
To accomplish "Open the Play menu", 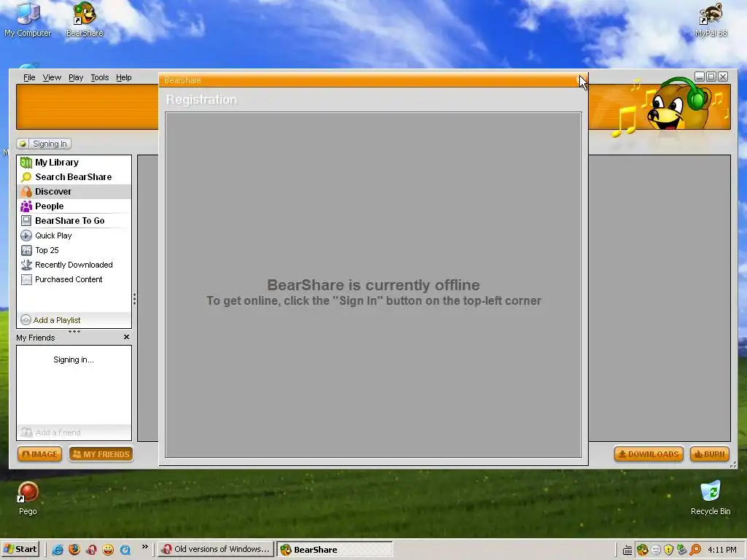I will [x=76, y=77].
